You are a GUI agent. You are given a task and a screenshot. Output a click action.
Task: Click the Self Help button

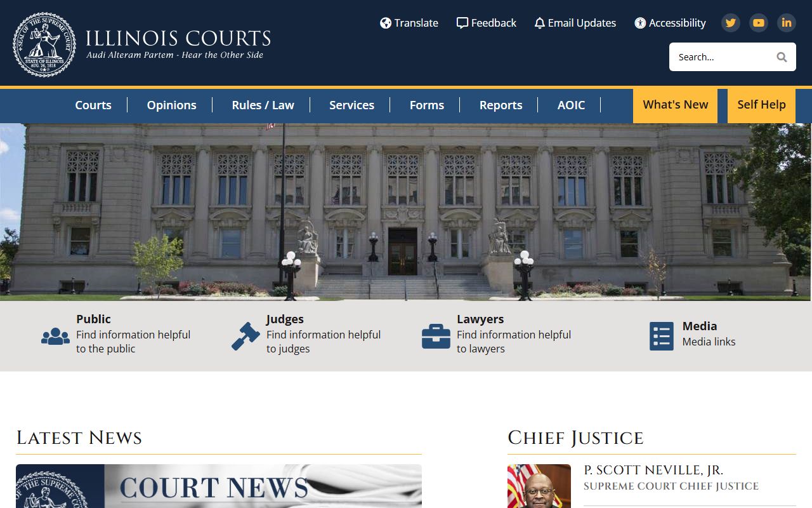[761, 105]
